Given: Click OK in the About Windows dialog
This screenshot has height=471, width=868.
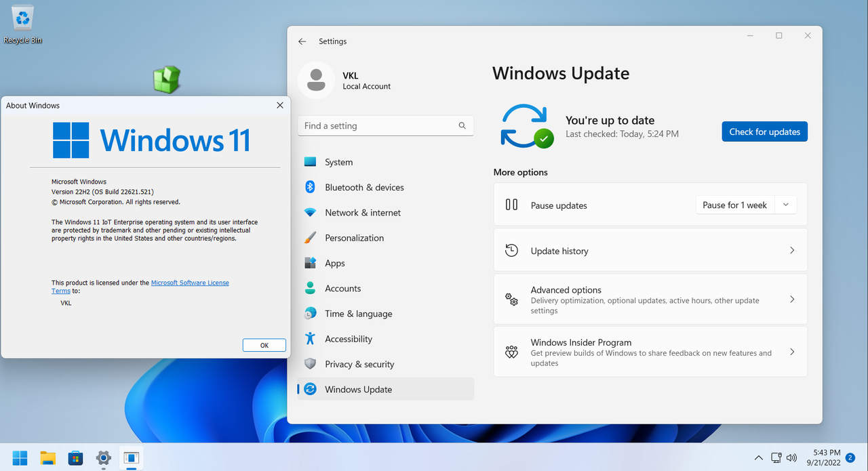Looking at the screenshot, I should click(x=264, y=345).
